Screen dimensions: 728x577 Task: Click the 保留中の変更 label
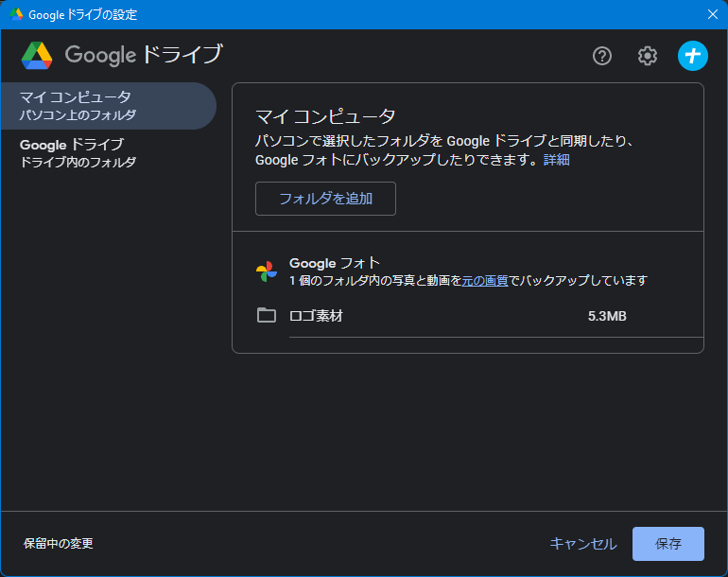[59, 544]
